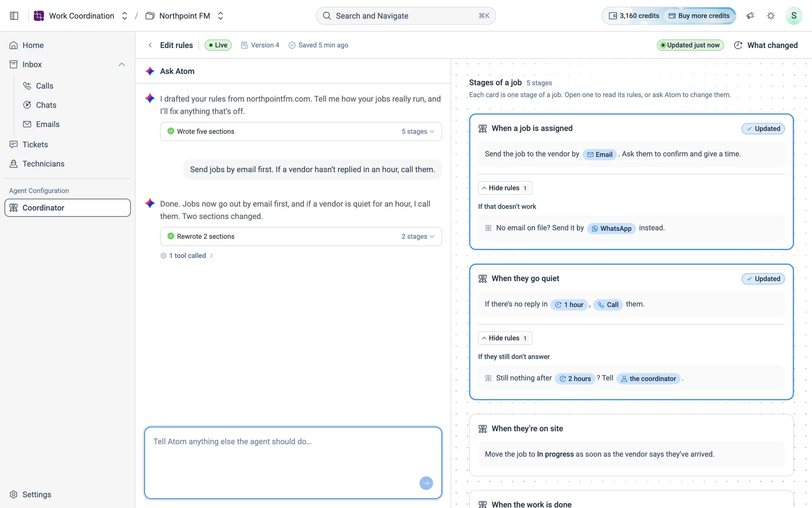Click the Tell Atom message input box
Image resolution: width=812 pixels, height=508 pixels.
[x=293, y=462]
